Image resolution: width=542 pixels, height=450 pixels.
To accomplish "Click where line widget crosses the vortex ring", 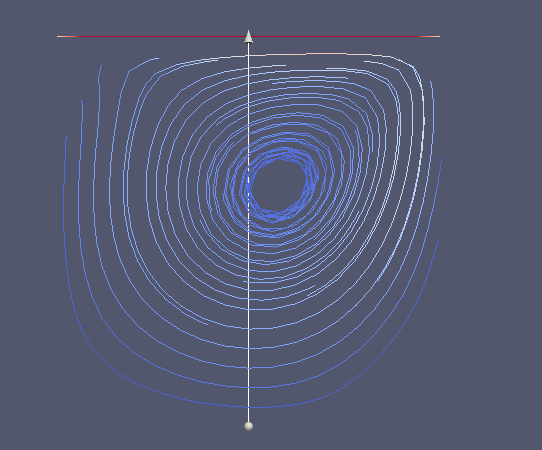I will (x=248, y=187).
